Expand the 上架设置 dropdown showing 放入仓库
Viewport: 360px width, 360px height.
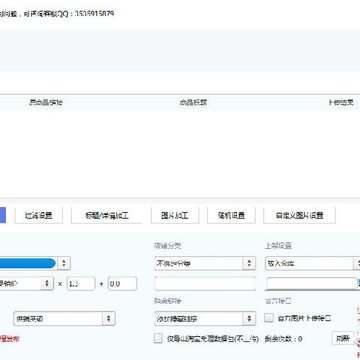312,263
